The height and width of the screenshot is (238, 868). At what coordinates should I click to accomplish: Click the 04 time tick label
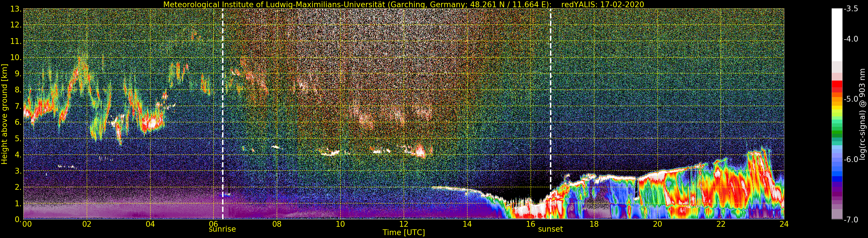(x=150, y=224)
